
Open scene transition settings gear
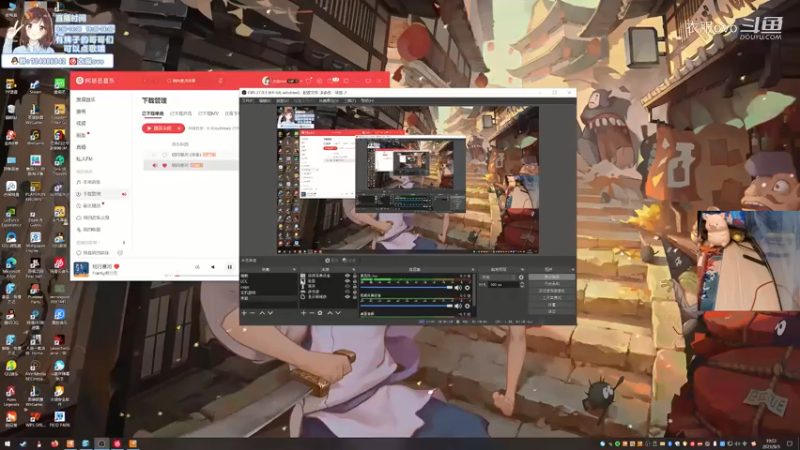pos(521,277)
